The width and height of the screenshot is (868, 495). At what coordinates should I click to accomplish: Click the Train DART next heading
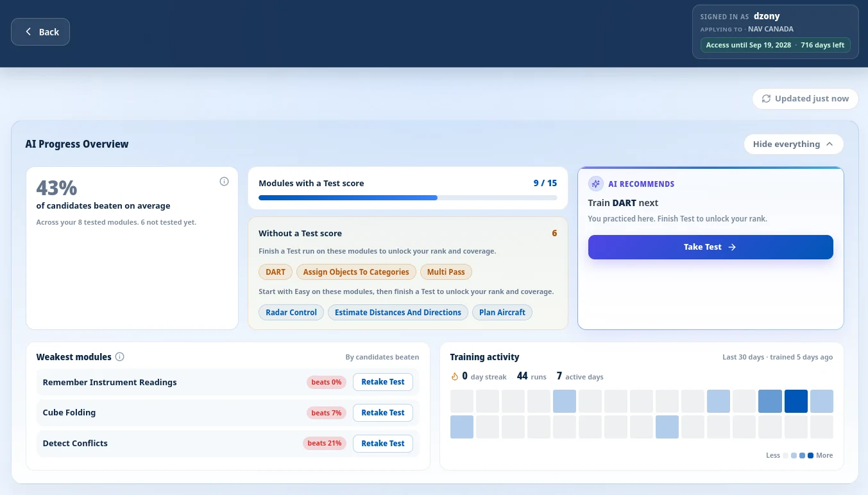(623, 203)
